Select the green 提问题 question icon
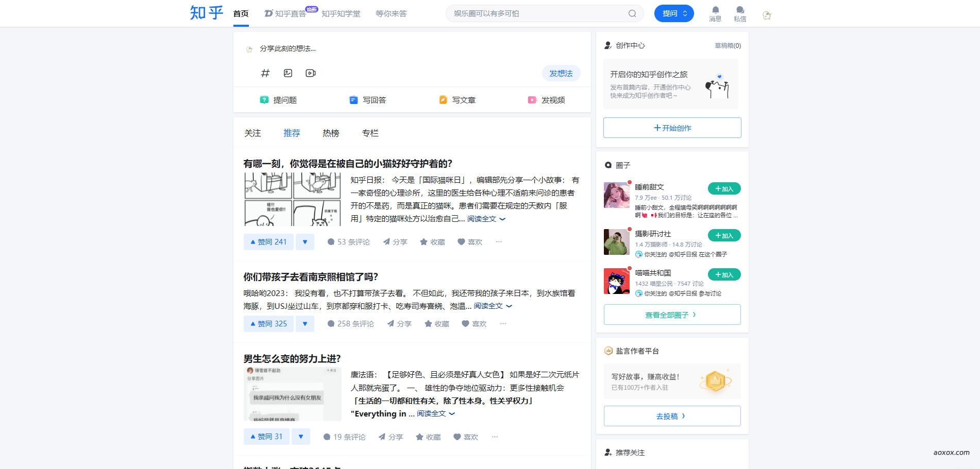The image size is (980, 469). (x=264, y=100)
